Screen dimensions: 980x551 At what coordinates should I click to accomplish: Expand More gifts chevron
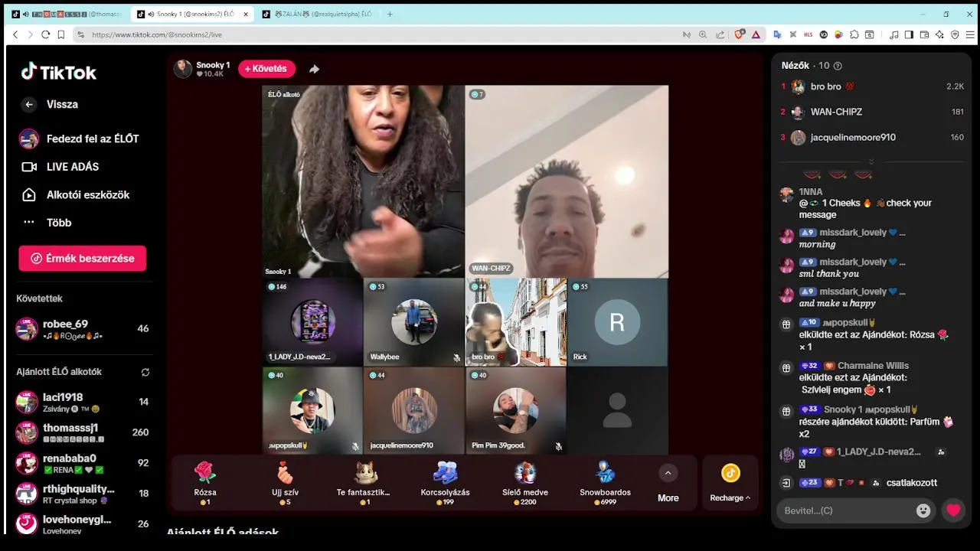click(x=668, y=474)
